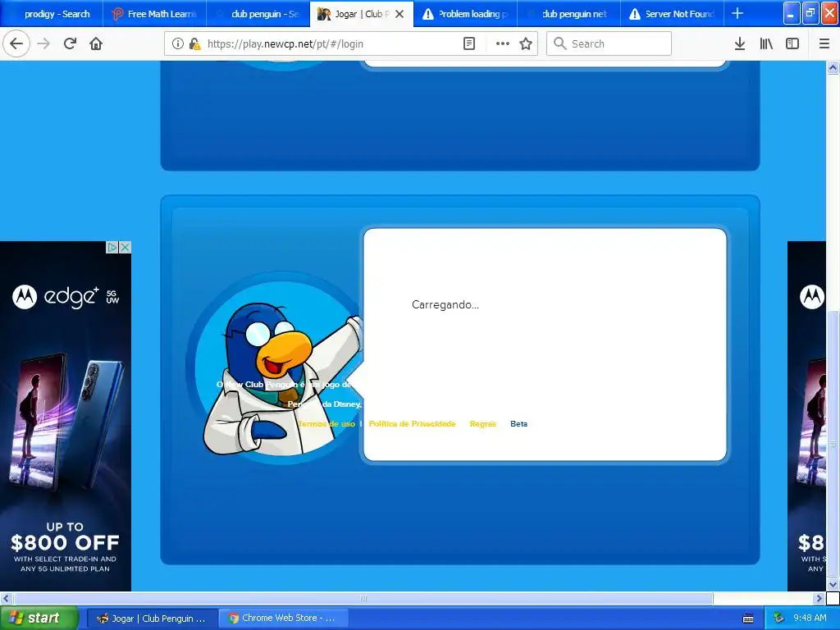
Task: Go back with the browser back arrow
Action: [x=16, y=43]
